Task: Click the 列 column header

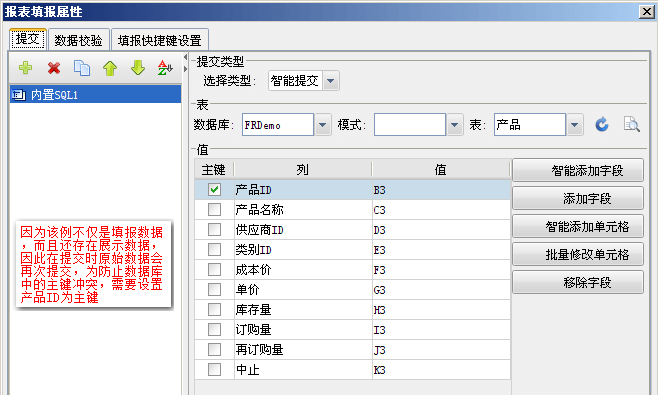Action: click(x=303, y=170)
